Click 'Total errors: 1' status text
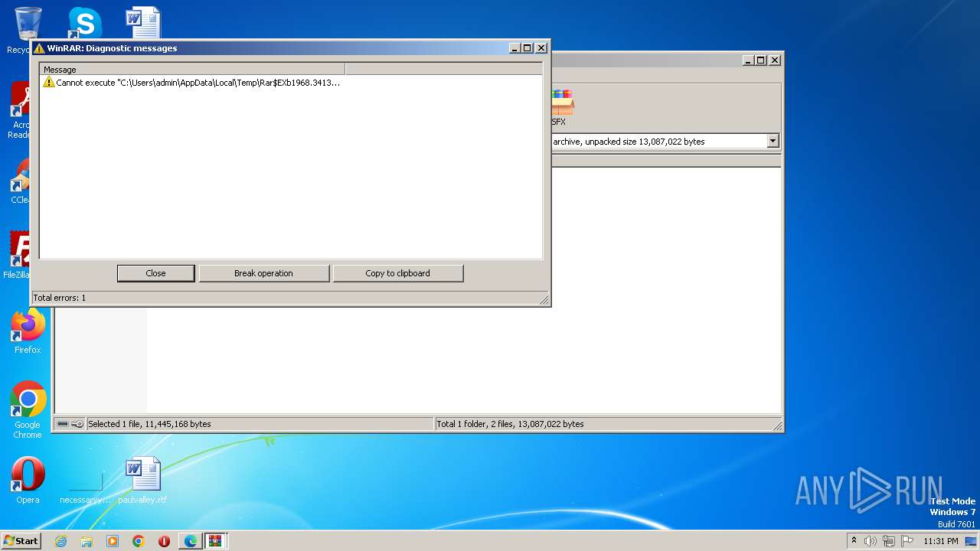 pos(60,298)
